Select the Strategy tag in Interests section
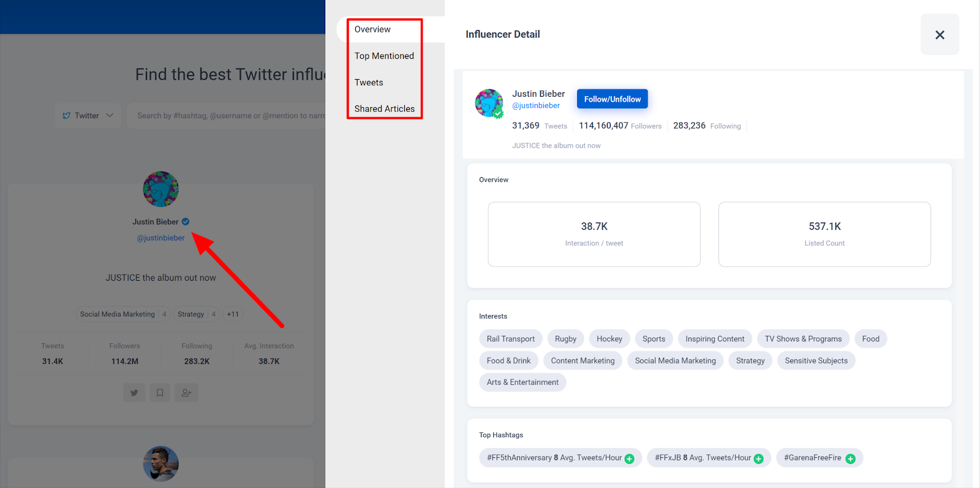Image resolution: width=980 pixels, height=488 pixels. (x=750, y=360)
